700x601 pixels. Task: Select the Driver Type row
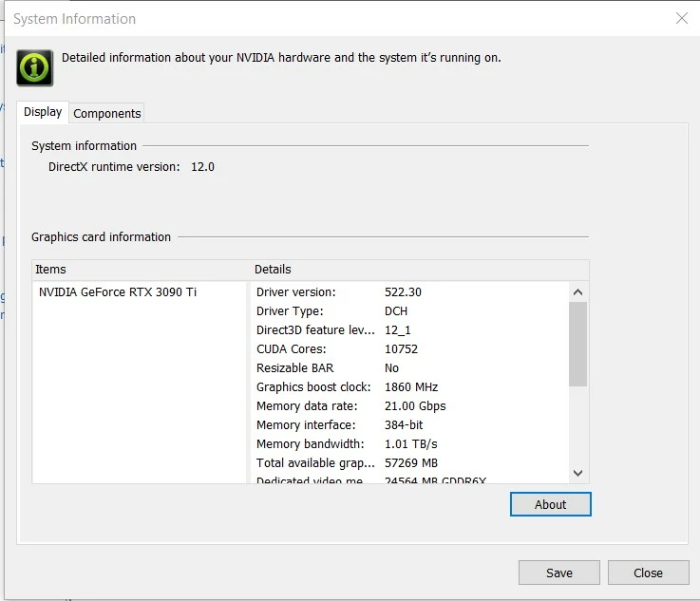tap(409, 311)
